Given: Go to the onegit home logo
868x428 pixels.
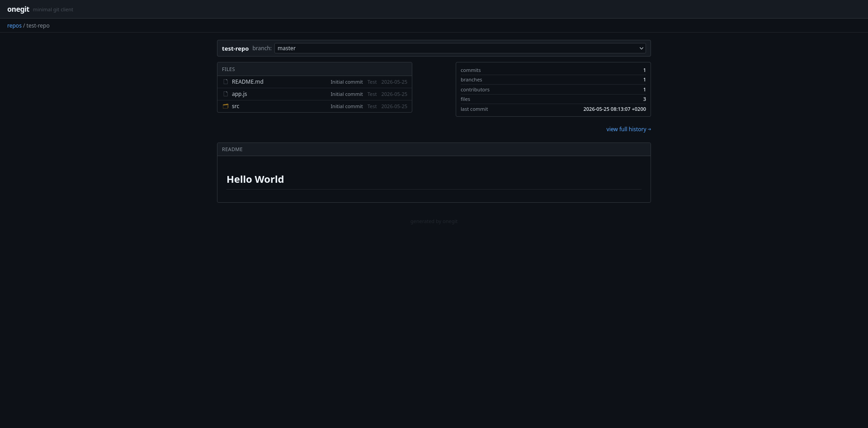Looking at the screenshot, I should tap(18, 9).
